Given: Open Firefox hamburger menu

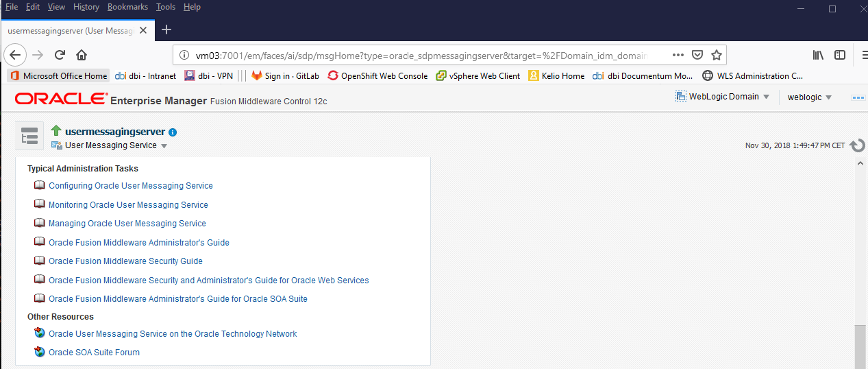Looking at the screenshot, I should [x=864, y=55].
